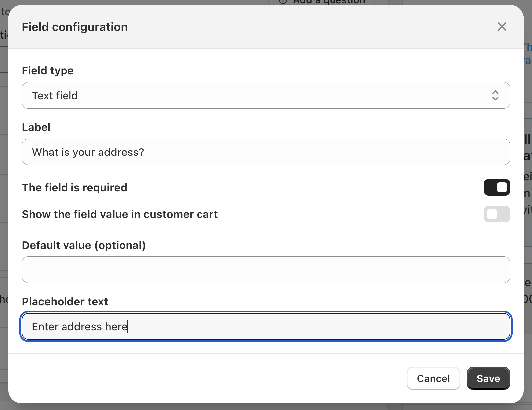Focus the empty Default value input box
Screen dimensions: 532x410
pyautogui.click(x=265, y=270)
